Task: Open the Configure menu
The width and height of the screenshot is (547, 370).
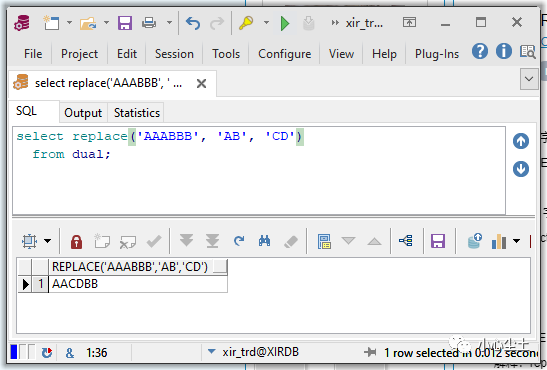Action: [284, 54]
